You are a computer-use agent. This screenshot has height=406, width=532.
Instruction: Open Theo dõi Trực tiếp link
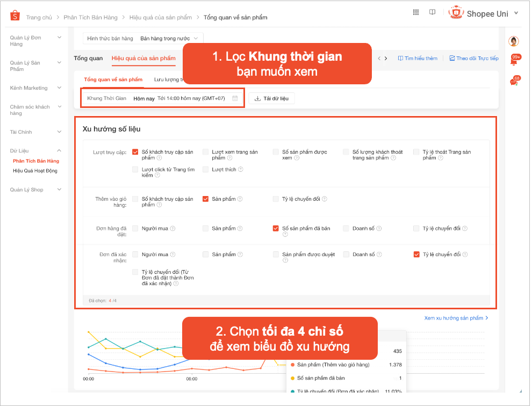coord(474,59)
